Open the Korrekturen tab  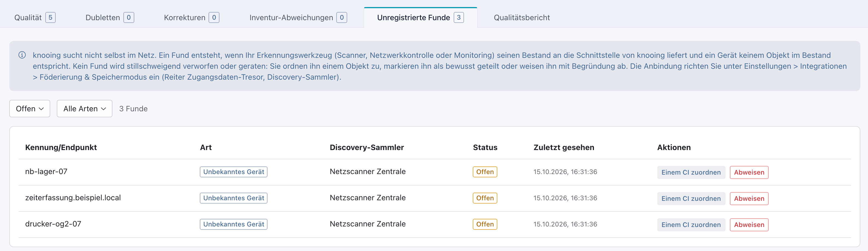pos(191,17)
